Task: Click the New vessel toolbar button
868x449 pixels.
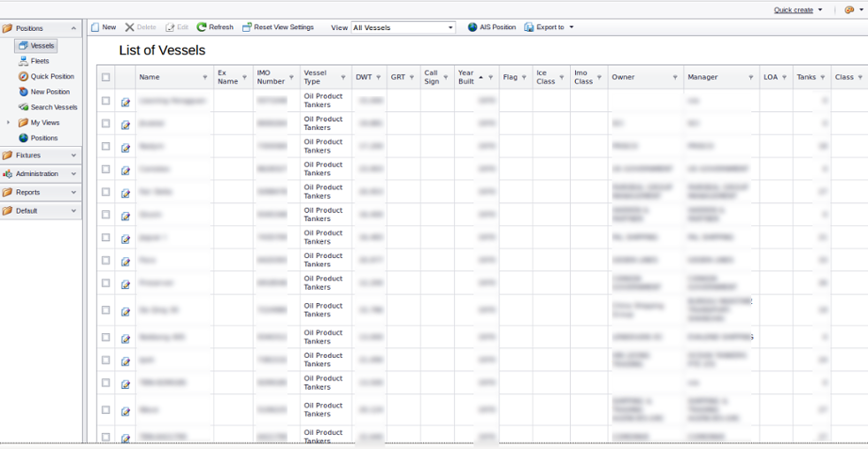Action: pos(104,27)
